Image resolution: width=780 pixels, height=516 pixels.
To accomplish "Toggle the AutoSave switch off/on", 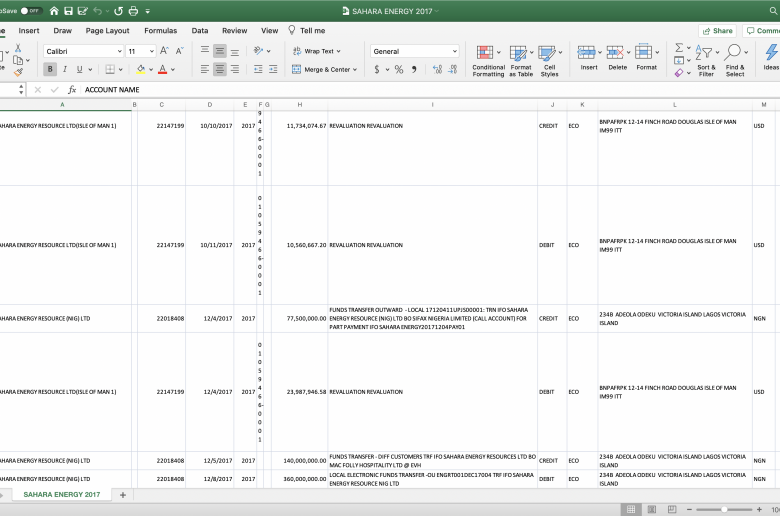I will tap(31, 10).
